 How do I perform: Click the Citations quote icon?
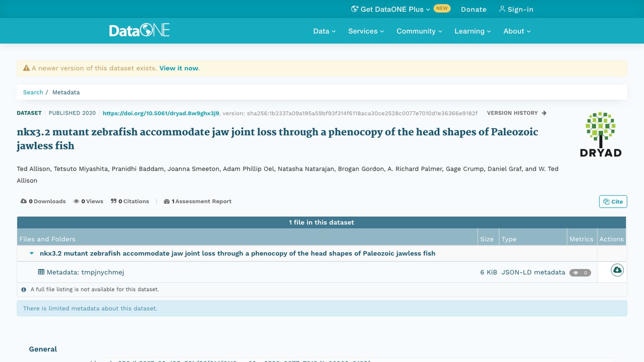coord(114,201)
